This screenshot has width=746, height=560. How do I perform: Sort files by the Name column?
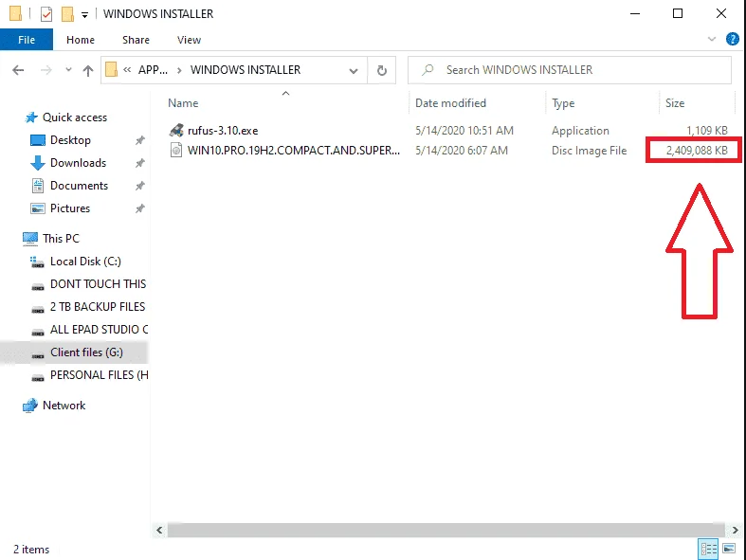point(183,103)
